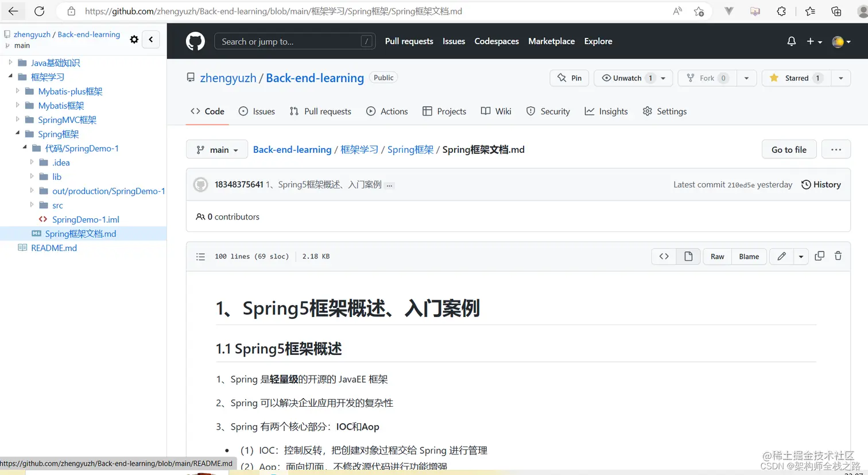Delete this file with trash icon

tap(838, 256)
